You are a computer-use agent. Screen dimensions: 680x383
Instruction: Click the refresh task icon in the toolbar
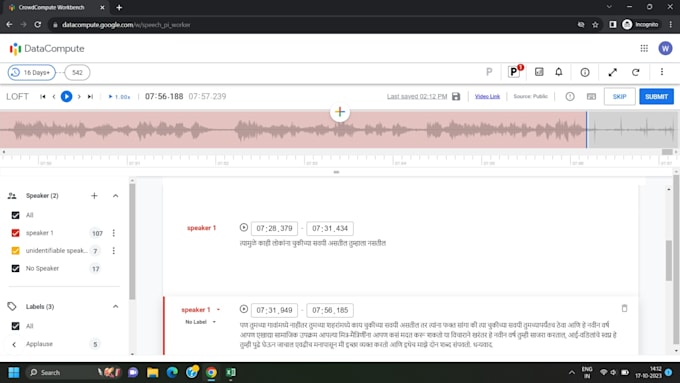pos(635,72)
